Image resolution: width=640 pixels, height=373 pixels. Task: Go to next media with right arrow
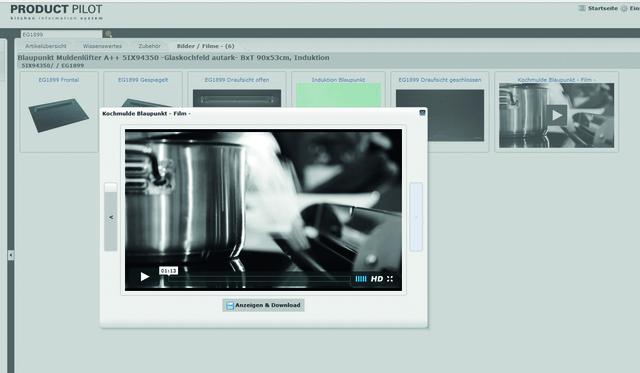pos(416,217)
